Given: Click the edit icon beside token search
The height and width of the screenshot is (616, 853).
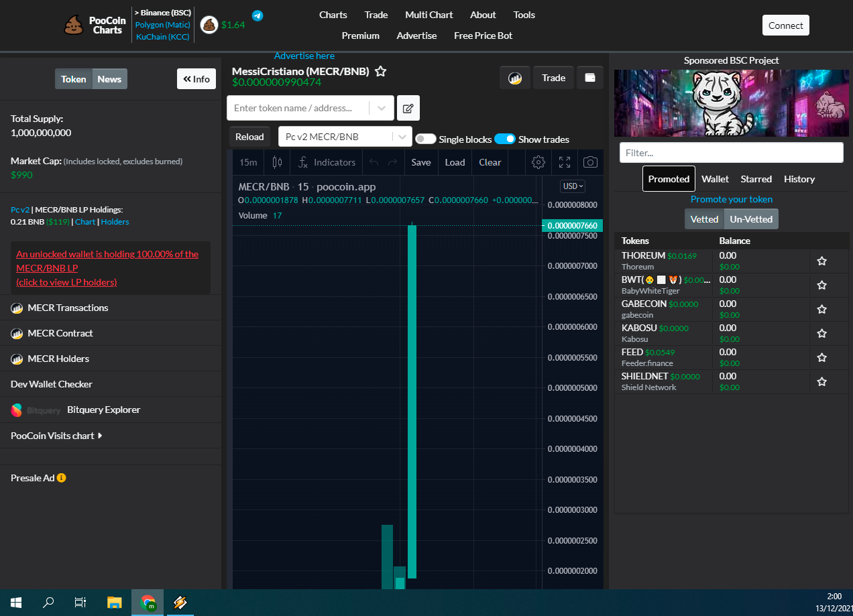Looking at the screenshot, I should (408, 108).
